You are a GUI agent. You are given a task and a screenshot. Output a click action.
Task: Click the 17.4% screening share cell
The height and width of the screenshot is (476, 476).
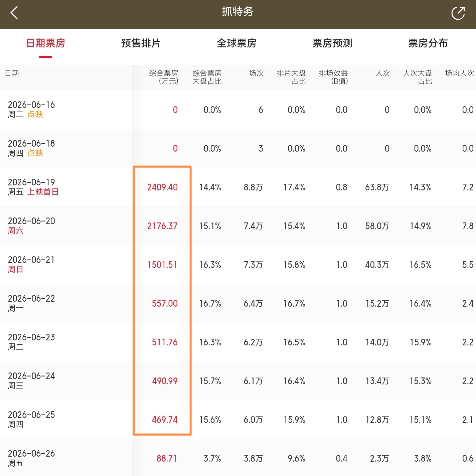[x=294, y=187]
